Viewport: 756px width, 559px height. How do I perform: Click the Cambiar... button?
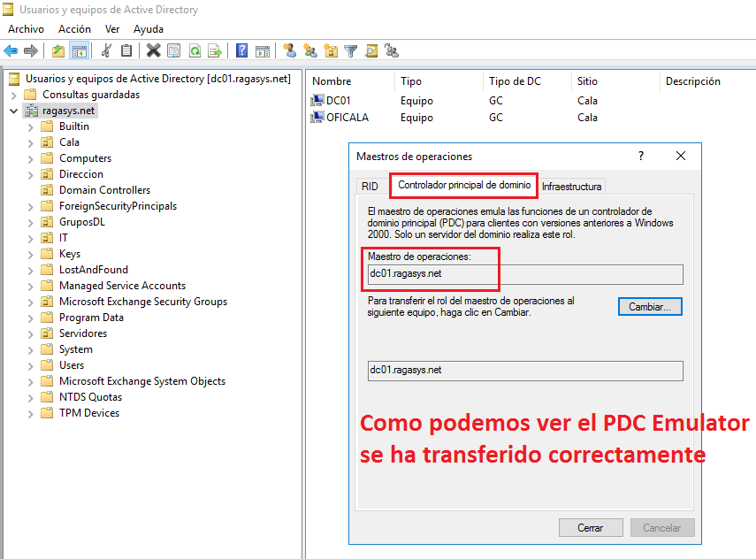pyautogui.click(x=650, y=307)
